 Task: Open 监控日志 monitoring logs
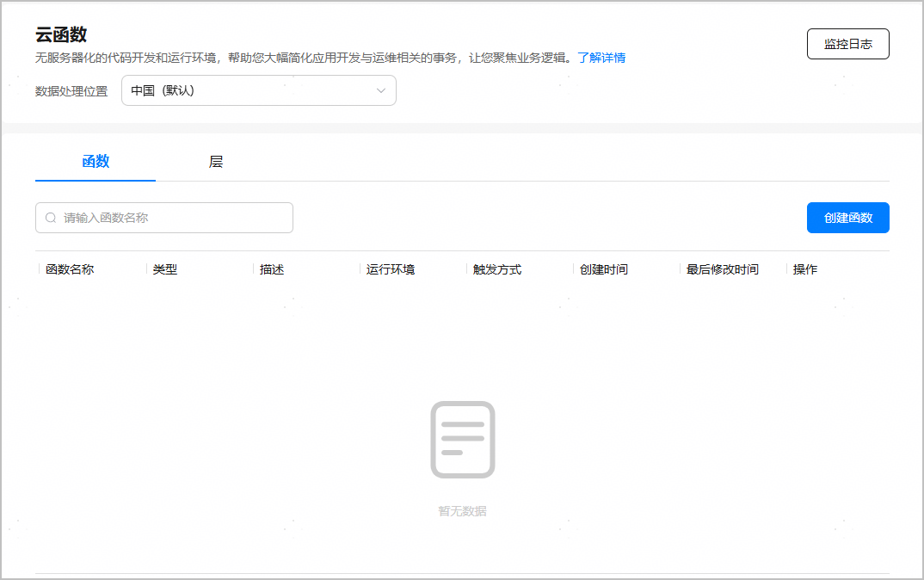coord(847,44)
